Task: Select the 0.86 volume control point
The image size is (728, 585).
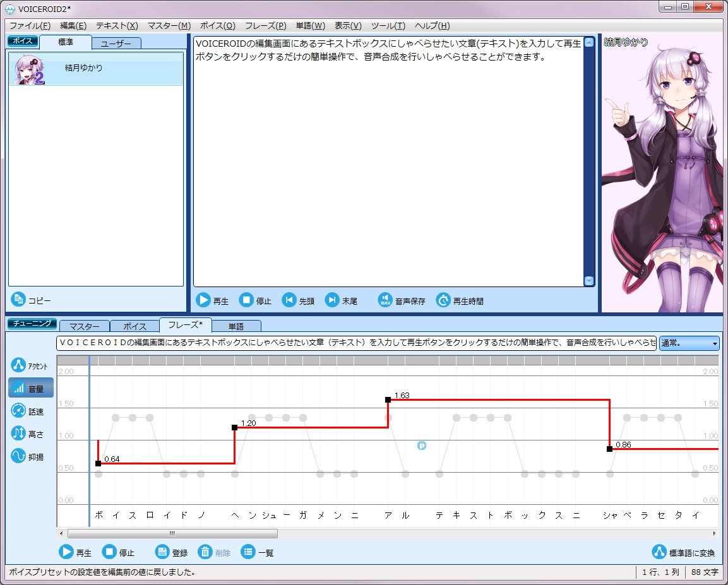Action: pyautogui.click(x=609, y=449)
